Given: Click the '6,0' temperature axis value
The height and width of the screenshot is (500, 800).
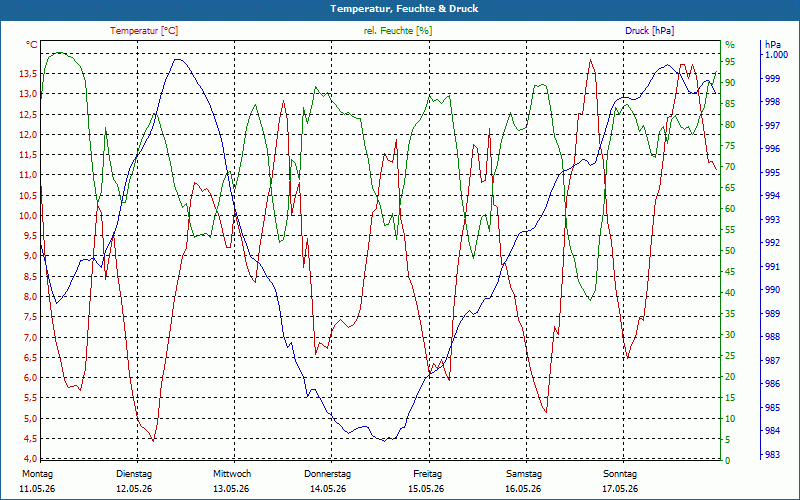Looking at the screenshot, I should coord(31,378).
